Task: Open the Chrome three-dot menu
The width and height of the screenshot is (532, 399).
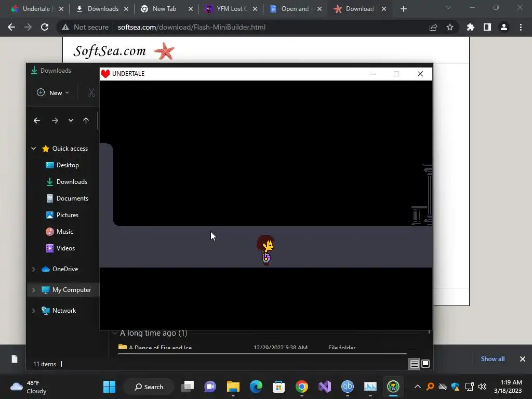Action: tap(521, 27)
